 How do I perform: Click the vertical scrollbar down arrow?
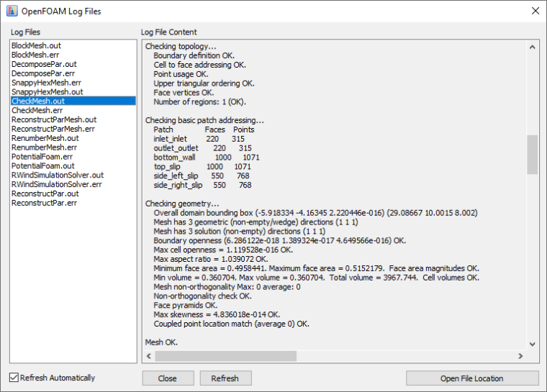coord(532,345)
